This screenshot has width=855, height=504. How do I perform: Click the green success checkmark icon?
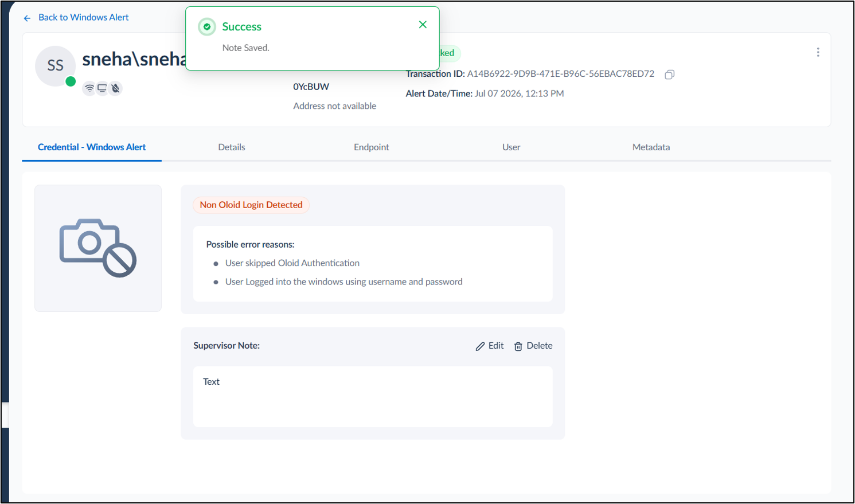point(207,27)
